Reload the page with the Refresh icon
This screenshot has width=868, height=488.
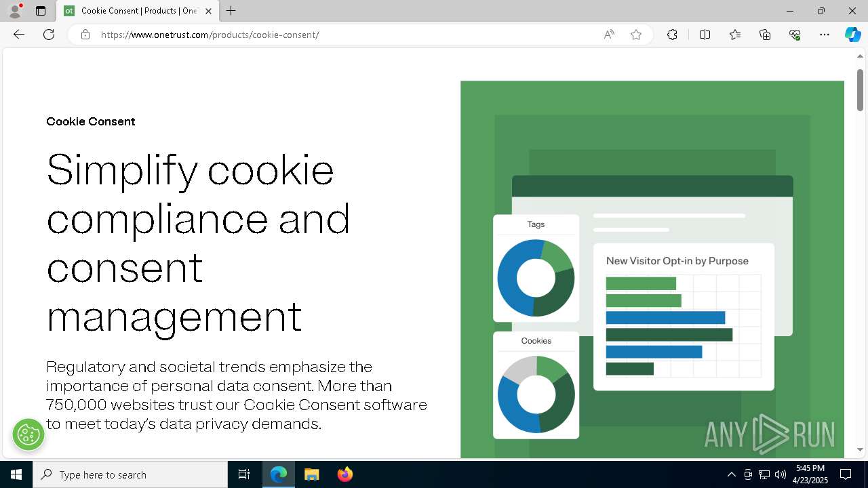pyautogui.click(x=49, y=35)
